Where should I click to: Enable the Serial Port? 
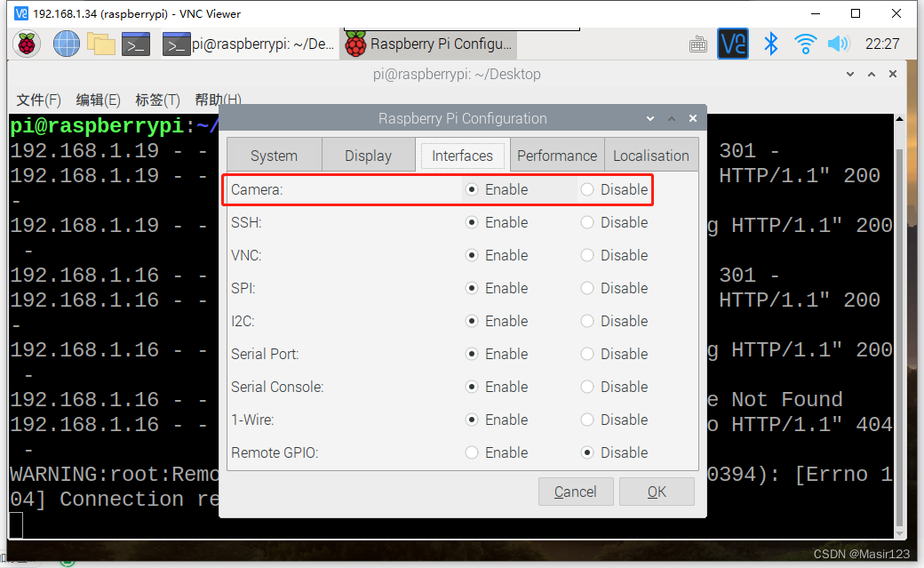[497, 354]
